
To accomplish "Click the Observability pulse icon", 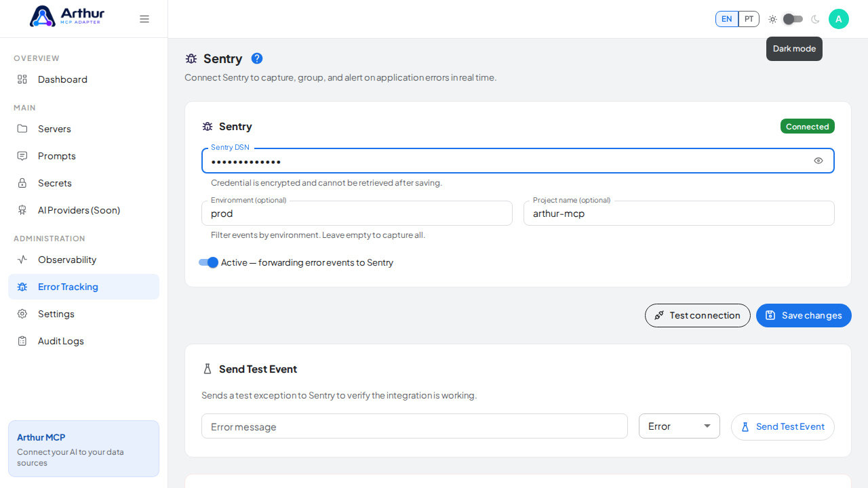I will pyautogui.click(x=22, y=260).
